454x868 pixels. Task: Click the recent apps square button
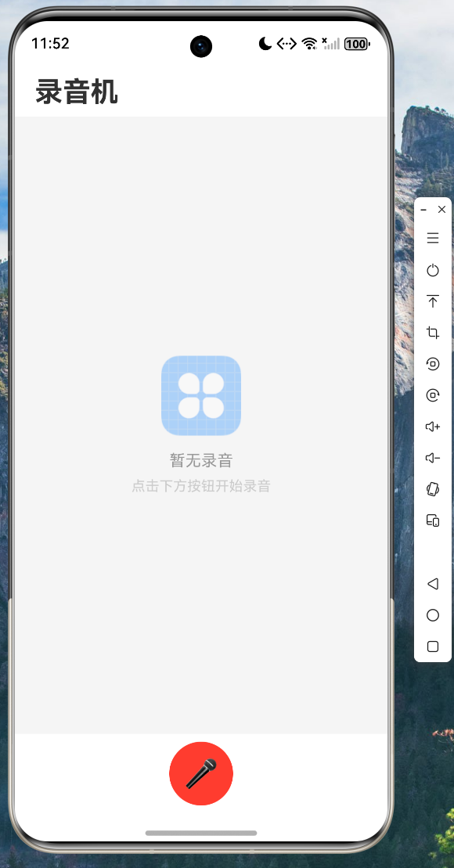pos(433,646)
